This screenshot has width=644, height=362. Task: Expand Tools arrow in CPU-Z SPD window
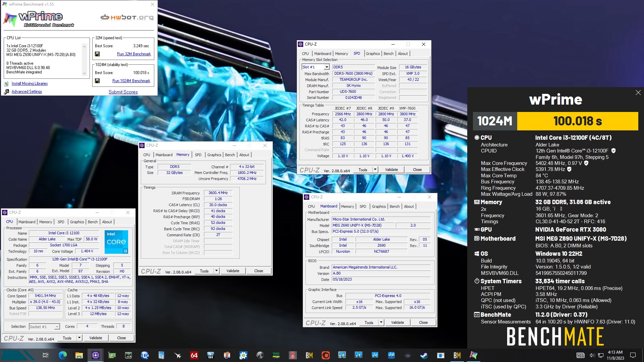(x=375, y=170)
